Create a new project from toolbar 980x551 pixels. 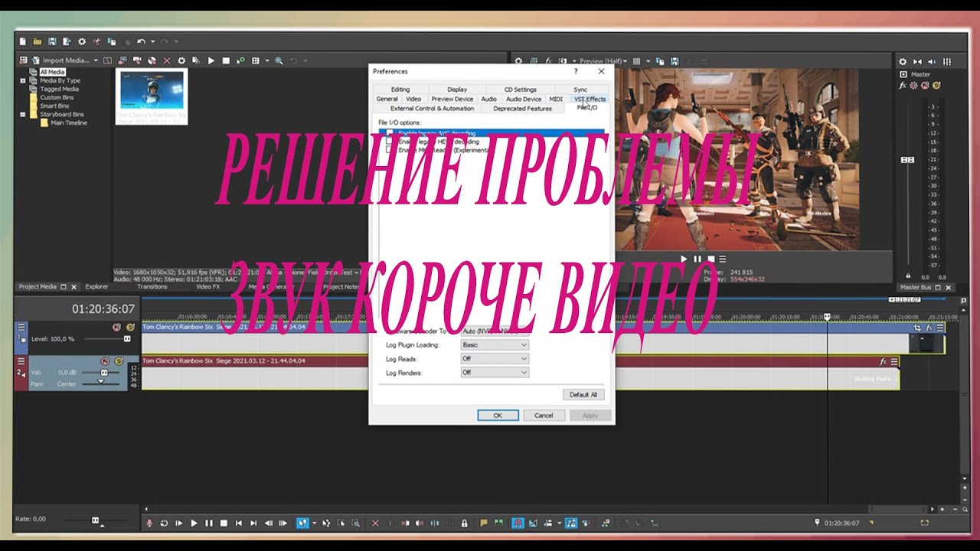tap(23, 41)
